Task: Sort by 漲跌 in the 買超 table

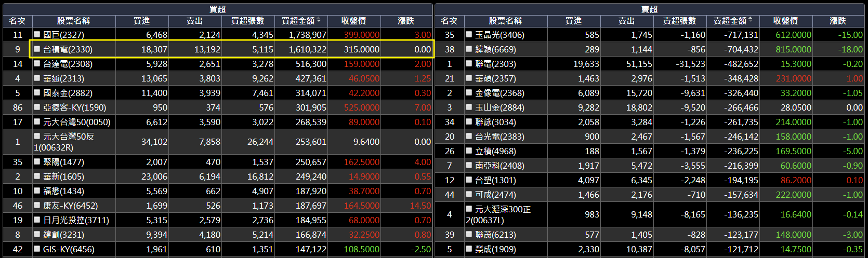Action: 406,21
